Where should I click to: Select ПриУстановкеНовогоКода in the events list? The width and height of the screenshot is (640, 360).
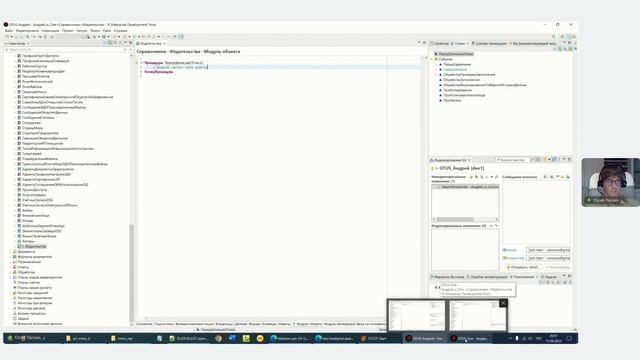pos(464,96)
